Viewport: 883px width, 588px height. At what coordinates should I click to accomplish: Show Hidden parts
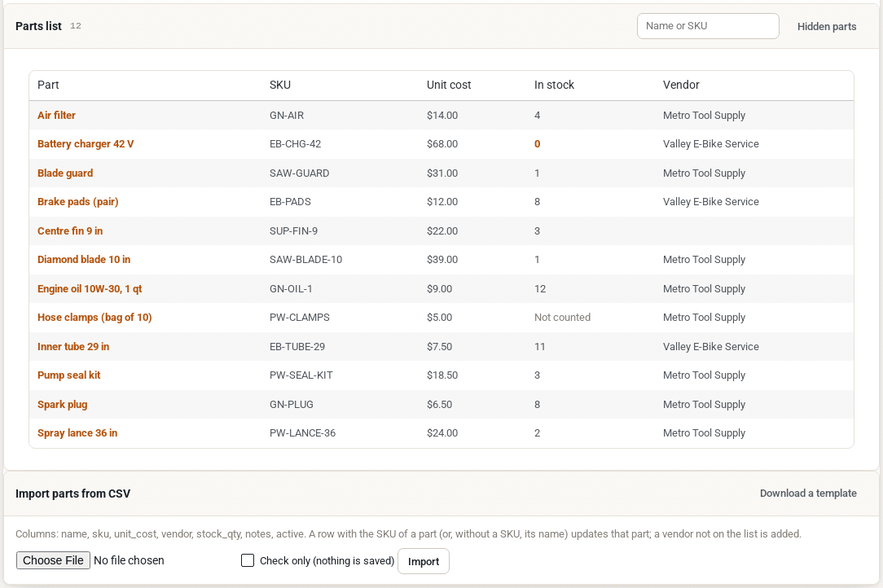tap(827, 27)
